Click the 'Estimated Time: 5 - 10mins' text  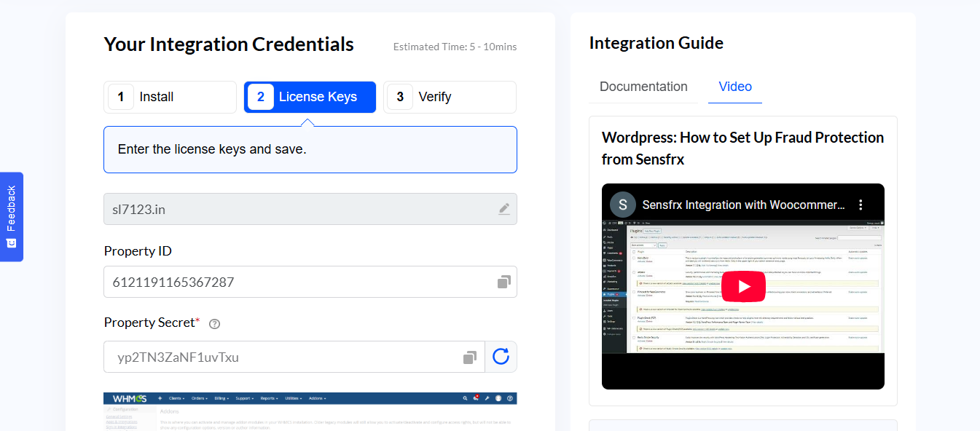455,47
